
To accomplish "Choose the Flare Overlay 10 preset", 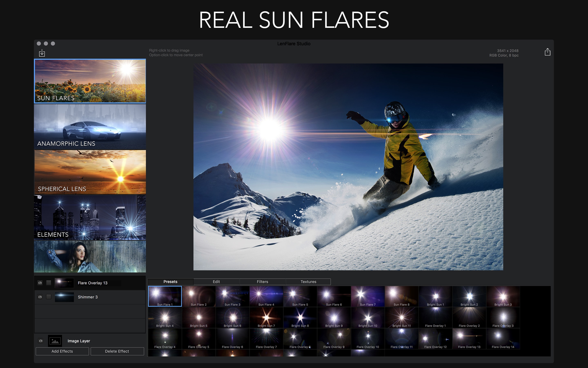I will [x=368, y=339].
